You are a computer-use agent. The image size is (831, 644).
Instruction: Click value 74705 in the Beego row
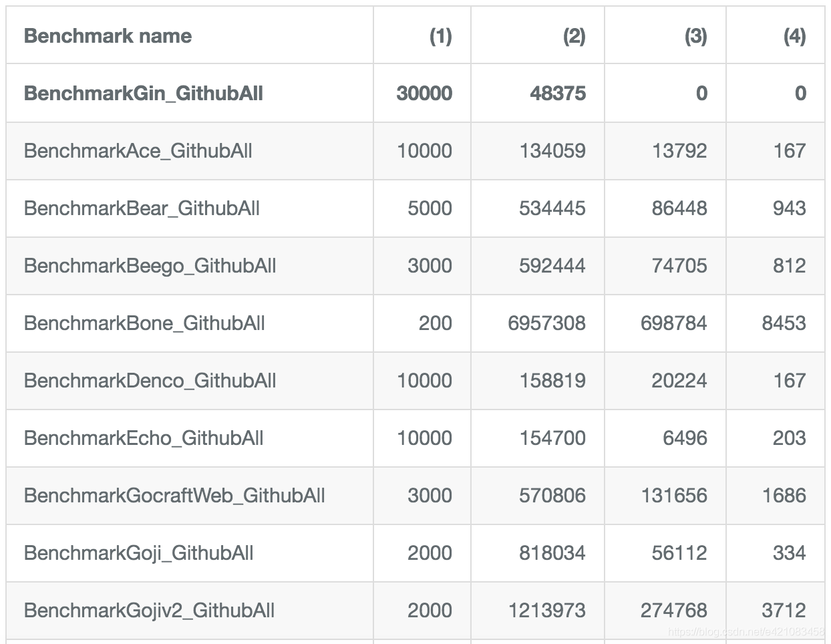[x=679, y=266]
